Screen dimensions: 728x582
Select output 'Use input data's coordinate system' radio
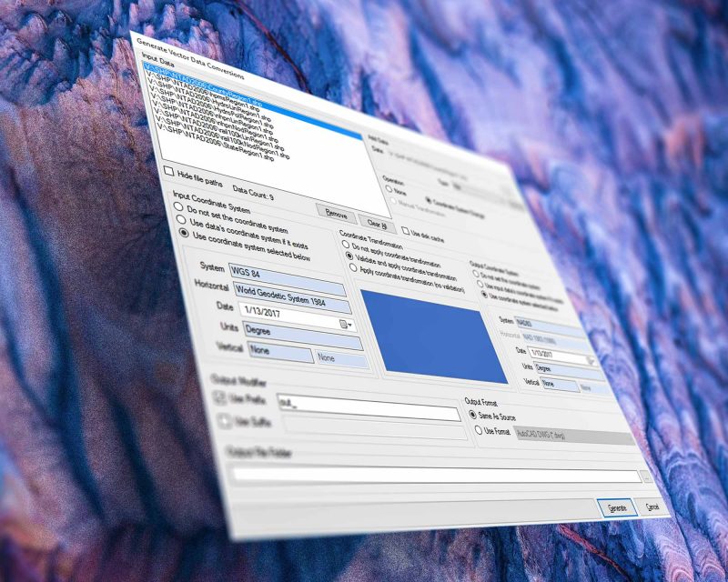coord(480,284)
